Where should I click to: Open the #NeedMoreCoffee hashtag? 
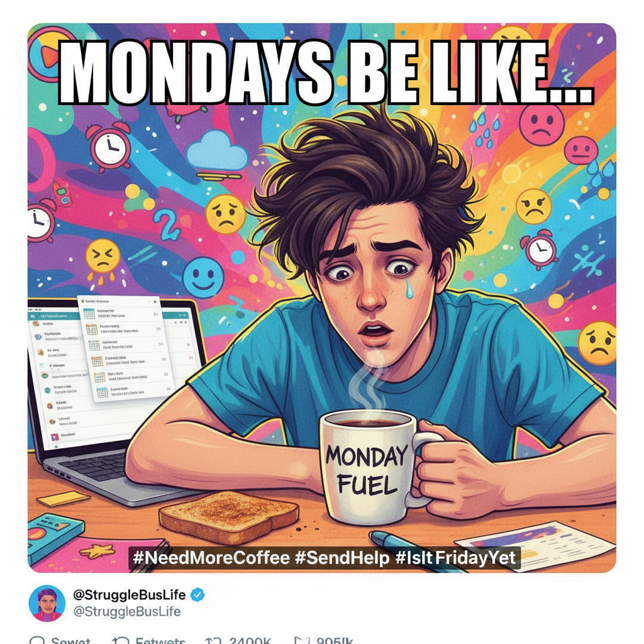[211, 558]
